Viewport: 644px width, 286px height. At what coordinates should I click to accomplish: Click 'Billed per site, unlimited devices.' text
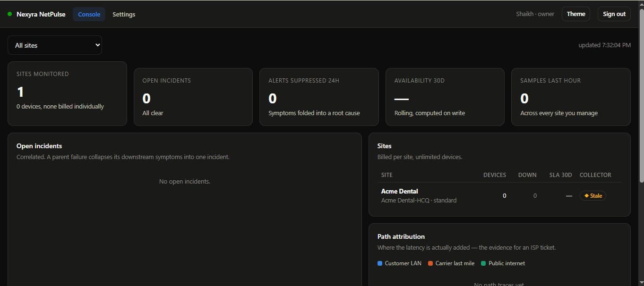click(420, 157)
